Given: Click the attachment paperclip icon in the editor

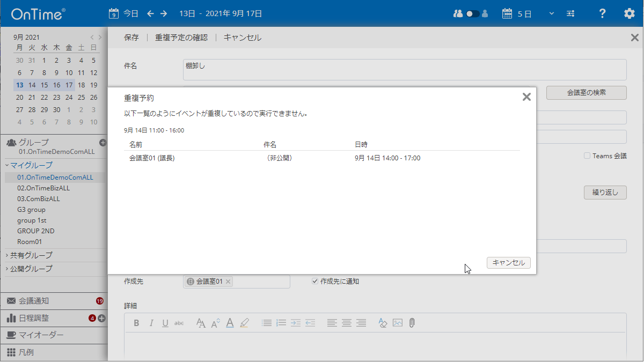Looking at the screenshot, I should click(411, 322).
